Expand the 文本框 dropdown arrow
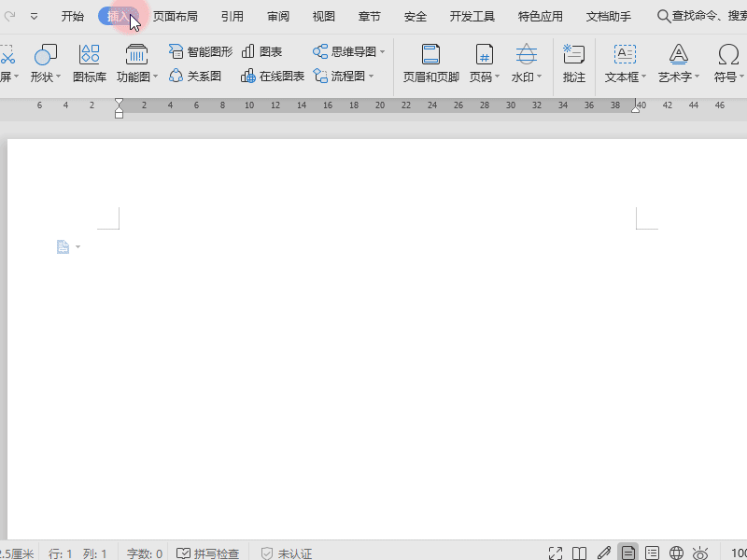Viewport: 747px width, 560px height. point(644,77)
